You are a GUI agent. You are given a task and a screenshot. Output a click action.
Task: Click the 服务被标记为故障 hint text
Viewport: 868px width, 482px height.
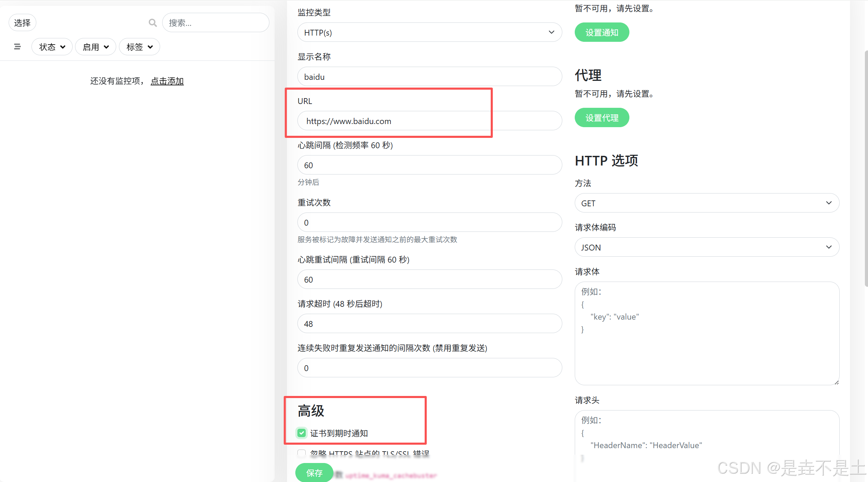point(377,239)
